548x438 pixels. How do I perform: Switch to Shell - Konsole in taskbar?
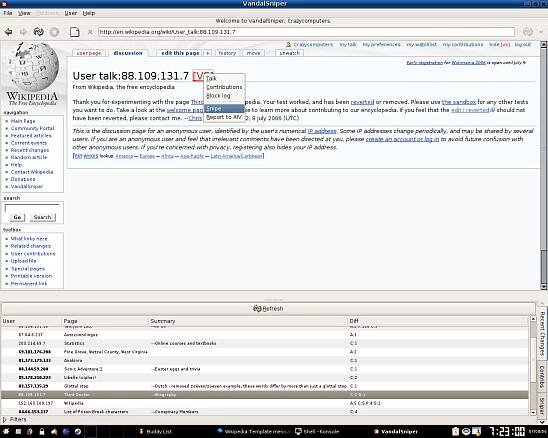click(317, 432)
